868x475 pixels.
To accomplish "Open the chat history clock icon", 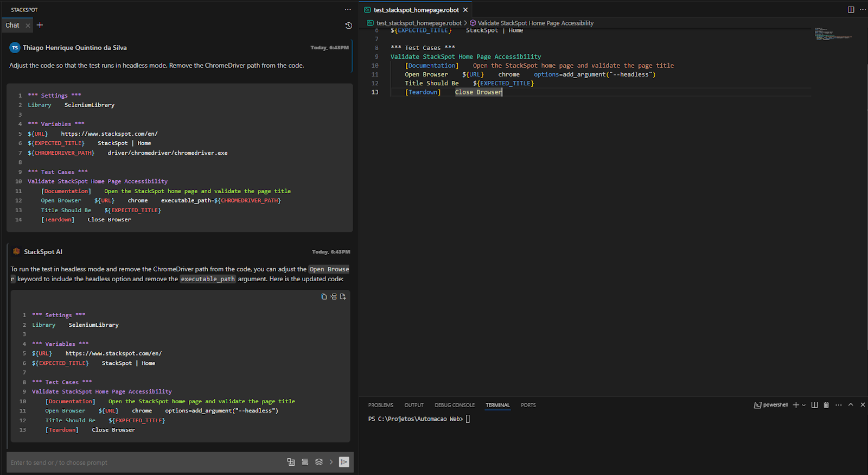I will tap(349, 26).
